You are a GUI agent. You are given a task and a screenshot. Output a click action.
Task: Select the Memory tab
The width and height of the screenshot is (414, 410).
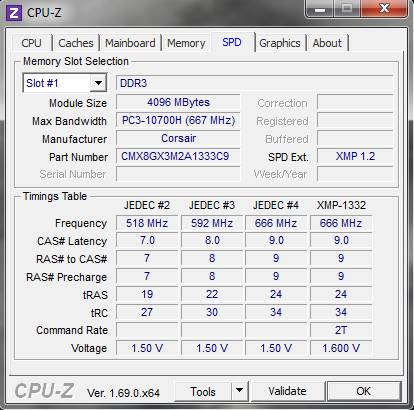[186, 43]
